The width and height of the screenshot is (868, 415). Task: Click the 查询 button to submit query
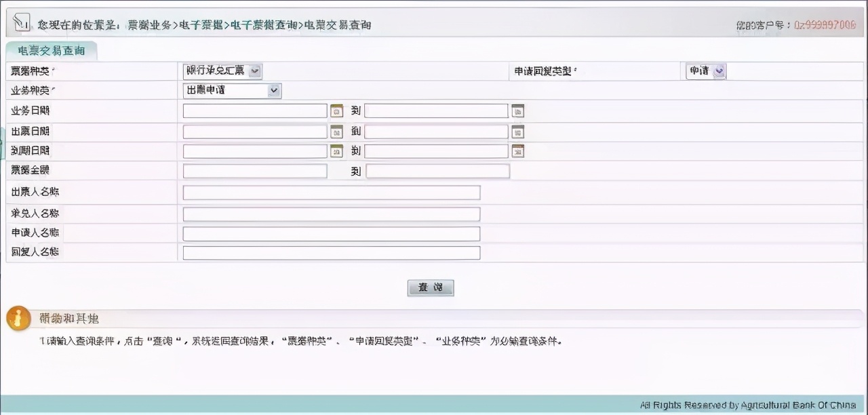tap(430, 287)
